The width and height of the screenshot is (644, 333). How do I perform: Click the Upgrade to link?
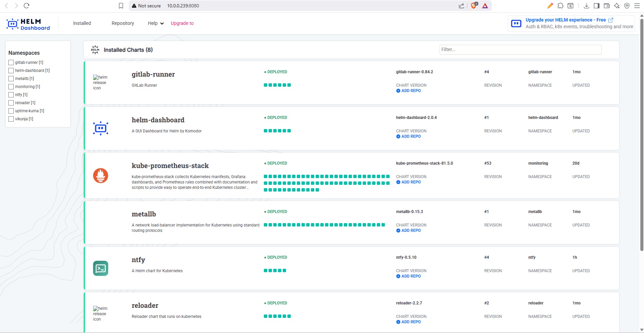[182, 23]
